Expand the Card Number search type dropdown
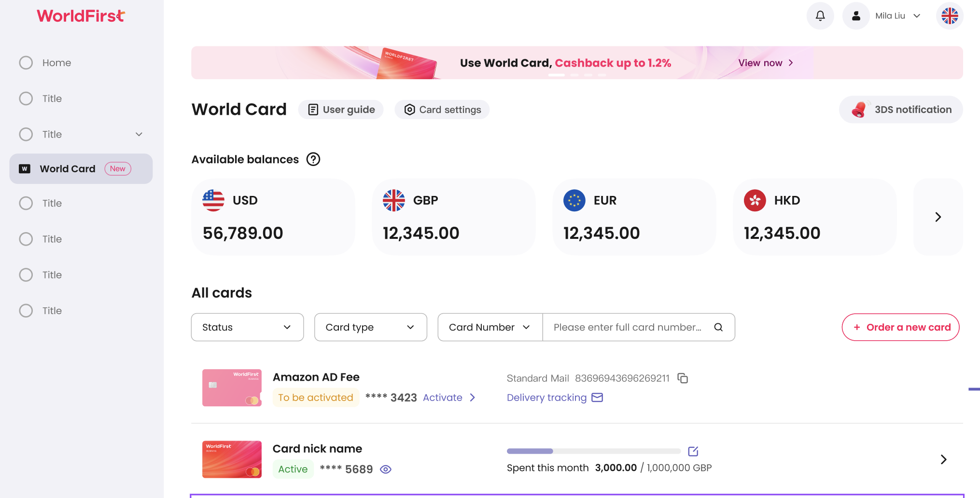980x498 pixels. 490,327
